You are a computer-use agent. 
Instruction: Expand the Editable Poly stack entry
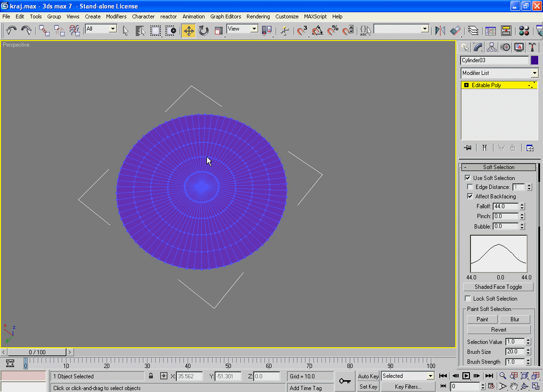(466, 85)
